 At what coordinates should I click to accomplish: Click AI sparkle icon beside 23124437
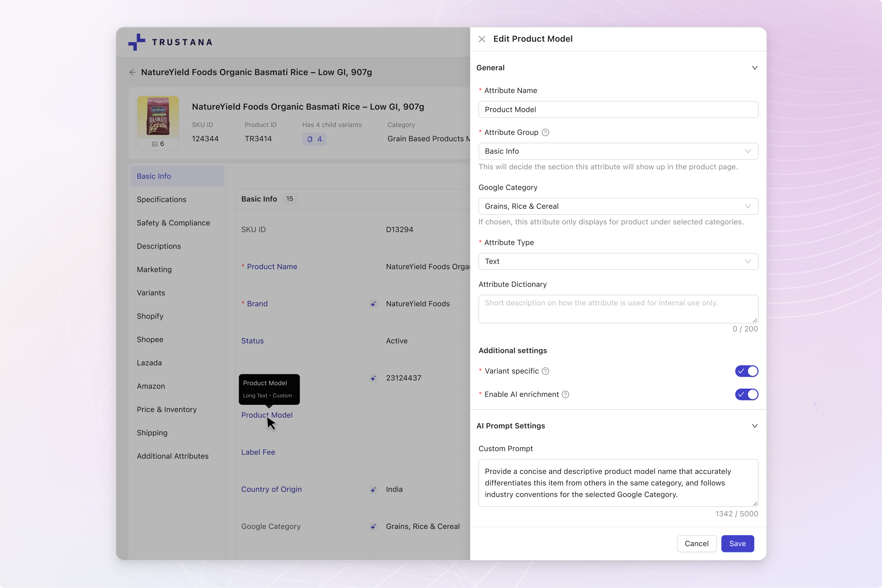click(x=373, y=378)
